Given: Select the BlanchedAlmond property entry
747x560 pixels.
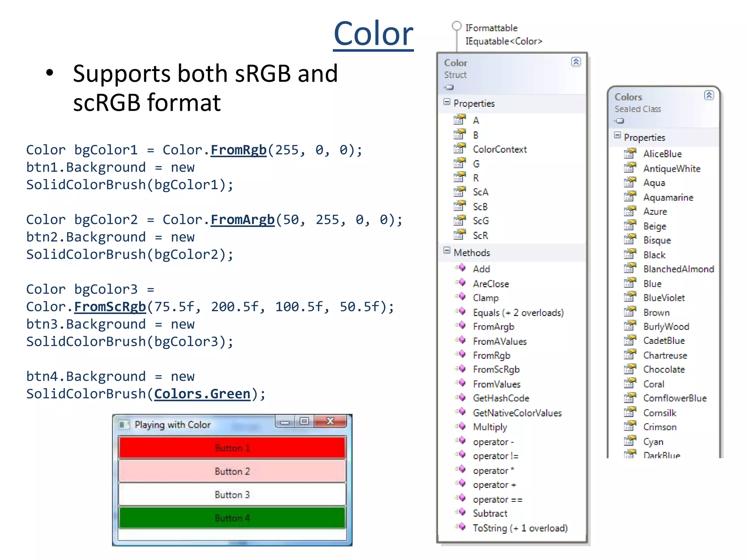Looking at the screenshot, I should 678,269.
